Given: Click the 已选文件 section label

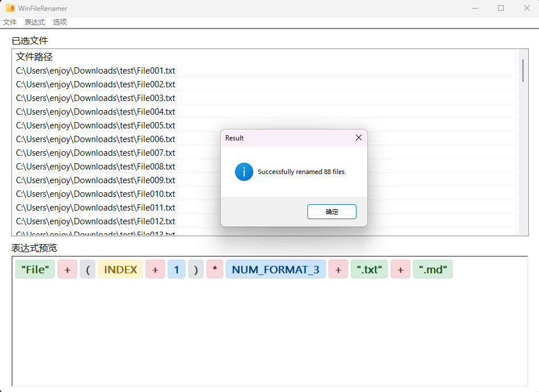Looking at the screenshot, I should (30, 41).
